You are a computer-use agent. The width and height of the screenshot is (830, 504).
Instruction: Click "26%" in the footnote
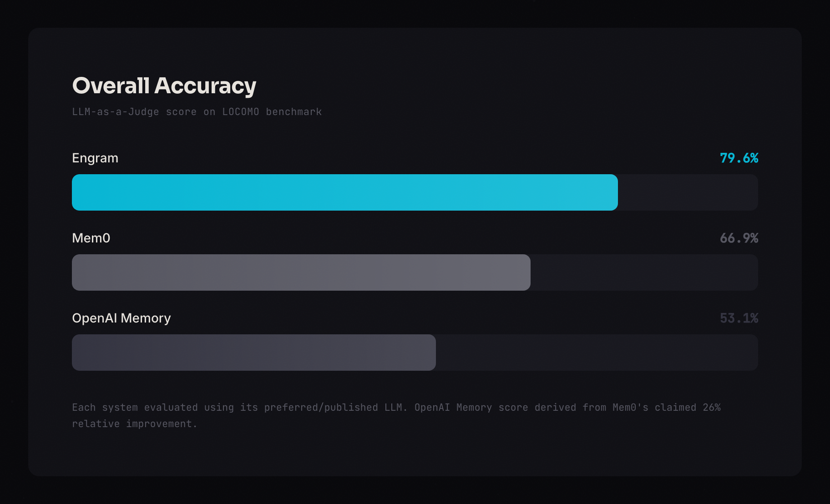coord(712,408)
